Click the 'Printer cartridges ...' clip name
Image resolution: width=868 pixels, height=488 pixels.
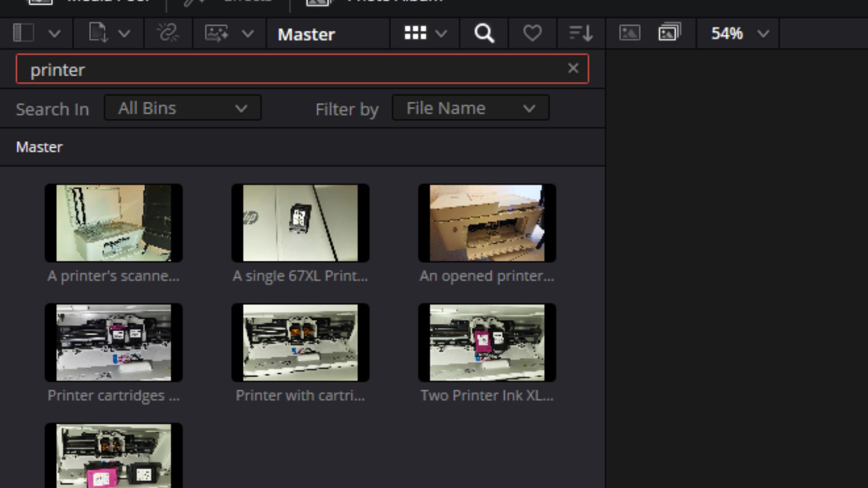click(x=113, y=395)
